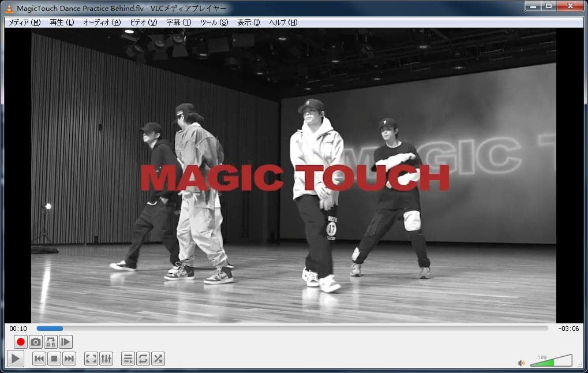Stop playback with the stop button
Viewport: 588px width, 373px height.
(54, 359)
